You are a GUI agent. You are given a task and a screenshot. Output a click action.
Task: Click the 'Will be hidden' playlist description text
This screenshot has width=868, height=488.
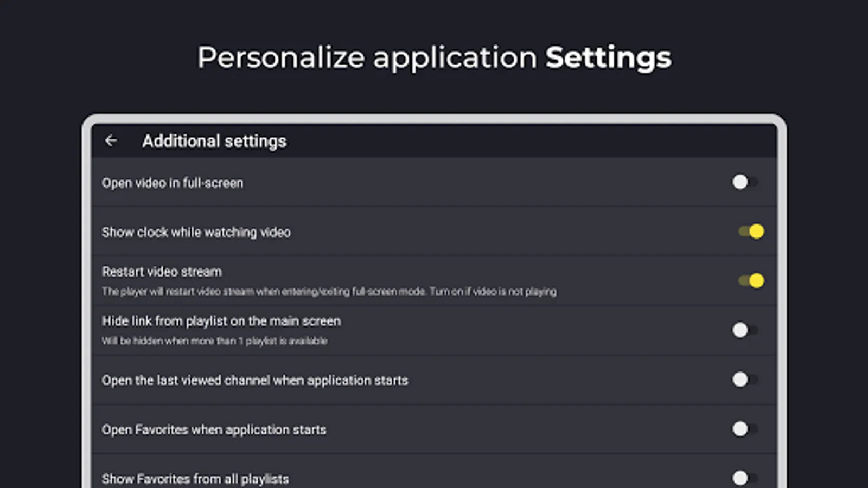(x=214, y=341)
